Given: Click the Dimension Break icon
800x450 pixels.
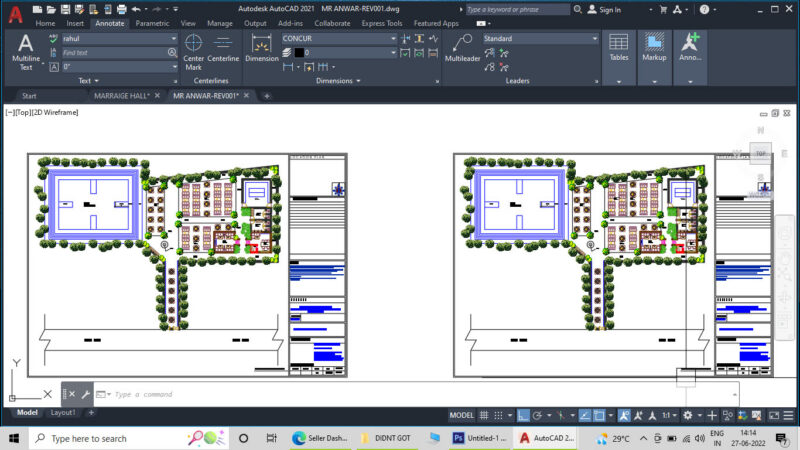Looking at the screenshot, I should coord(406,38).
